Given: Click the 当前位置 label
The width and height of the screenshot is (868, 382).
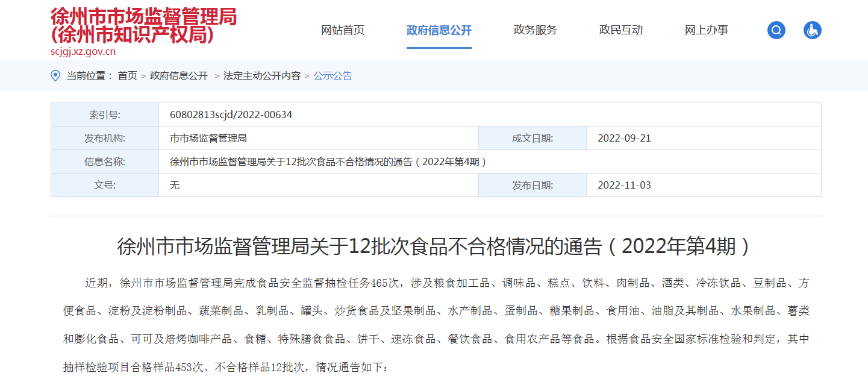Looking at the screenshot, I should 90,76.
